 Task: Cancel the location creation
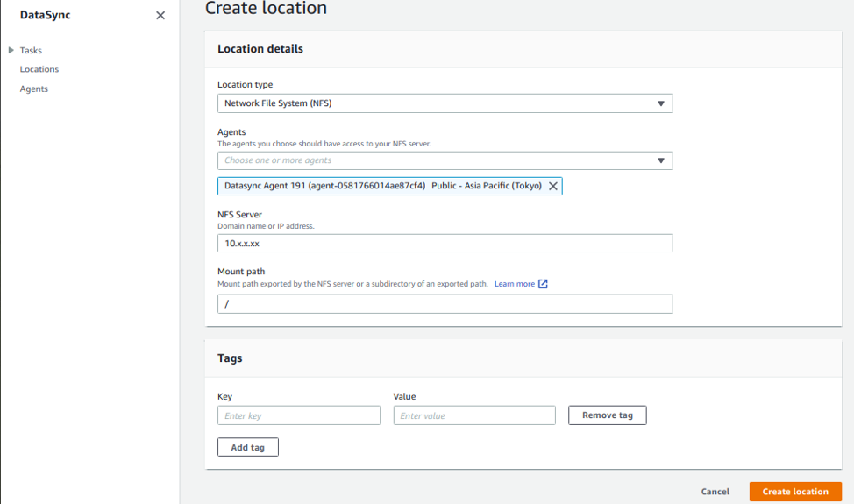click(x=715, y=492)
